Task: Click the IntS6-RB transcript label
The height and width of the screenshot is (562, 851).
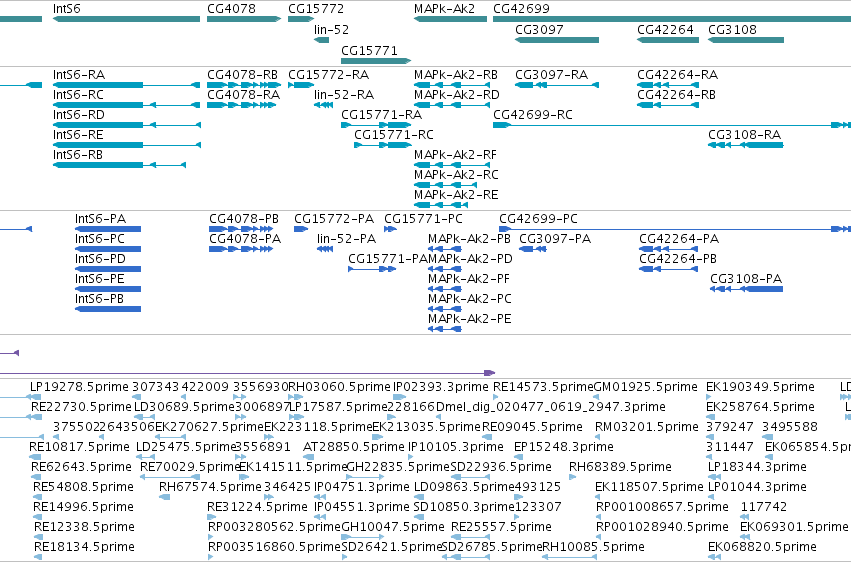Action: 78,155
